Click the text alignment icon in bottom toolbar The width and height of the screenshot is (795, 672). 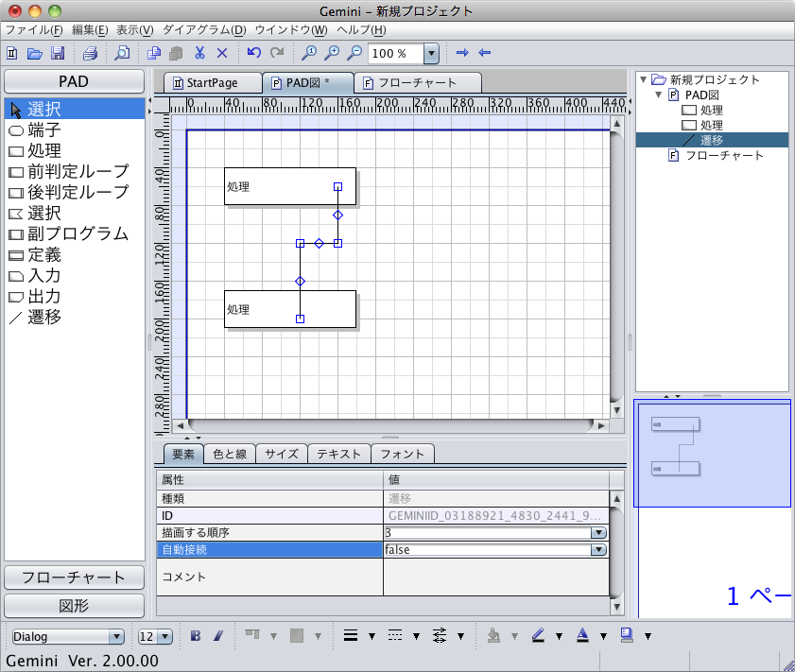[252, 634]
